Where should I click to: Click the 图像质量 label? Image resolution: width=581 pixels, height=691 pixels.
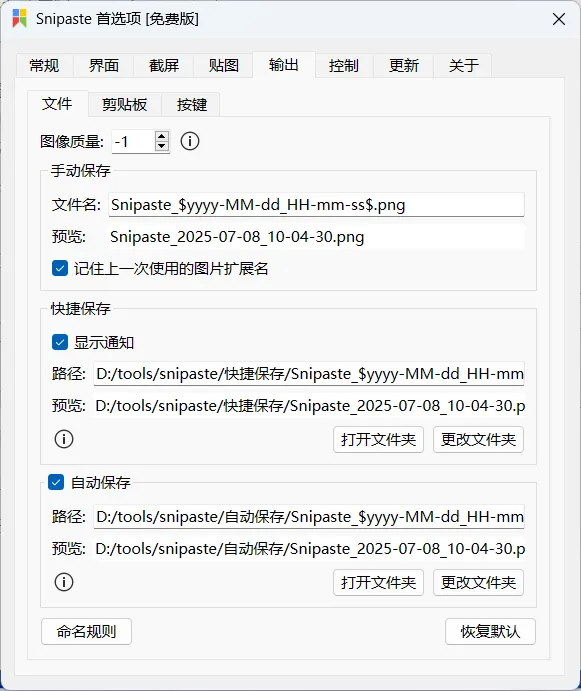point(72,142)
